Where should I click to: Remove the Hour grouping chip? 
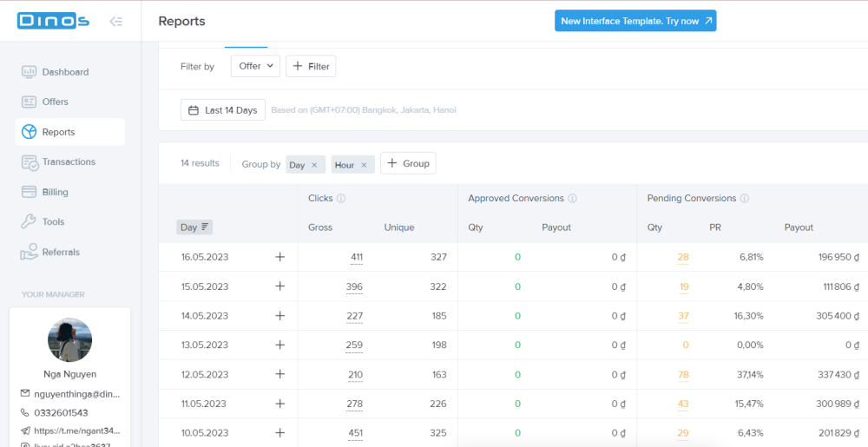tap(364, 165)
